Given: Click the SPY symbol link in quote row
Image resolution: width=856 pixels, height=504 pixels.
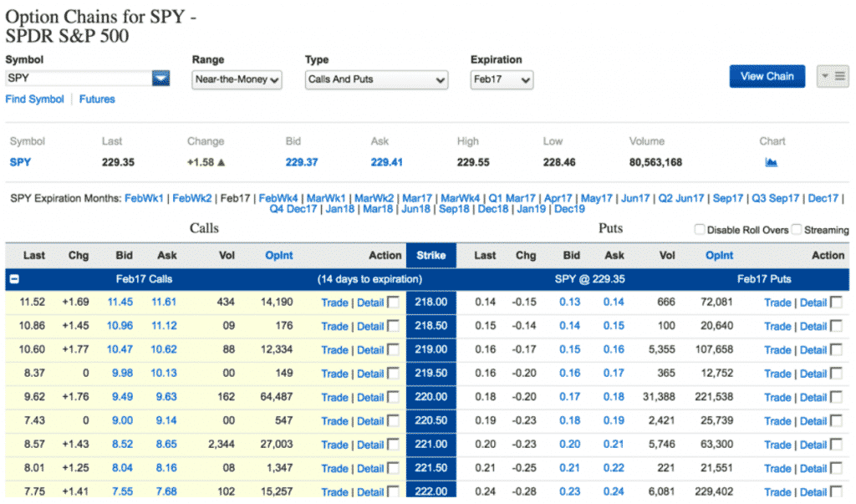Looking at the screenshot, I should click(x=20, y=162).
